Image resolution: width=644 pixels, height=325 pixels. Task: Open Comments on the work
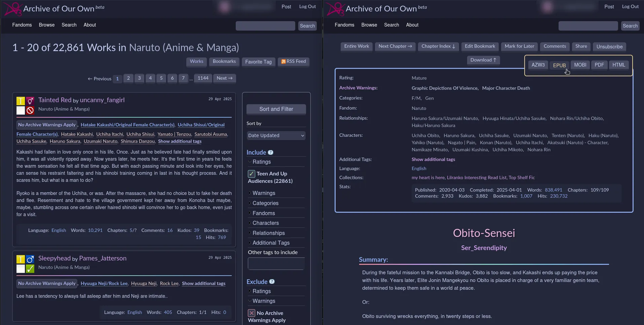point(555,46)
